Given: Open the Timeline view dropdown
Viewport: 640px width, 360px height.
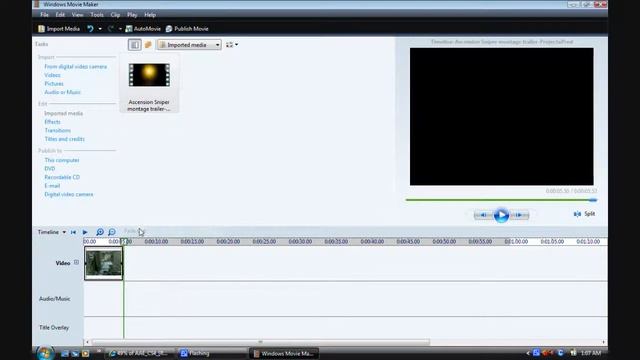Looking at the screenshot, I should click(x=52, y=232).
